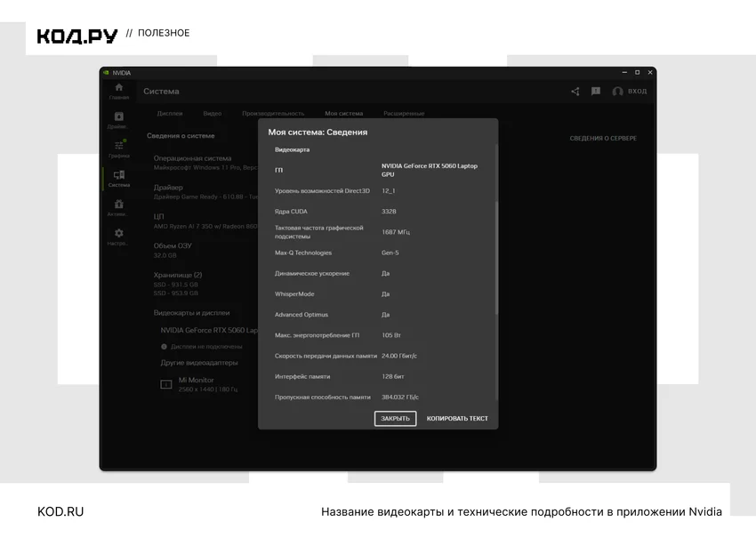Open the Главная home icon in sidebar
This screenshot has height=538, width=756.
(118, 87)
